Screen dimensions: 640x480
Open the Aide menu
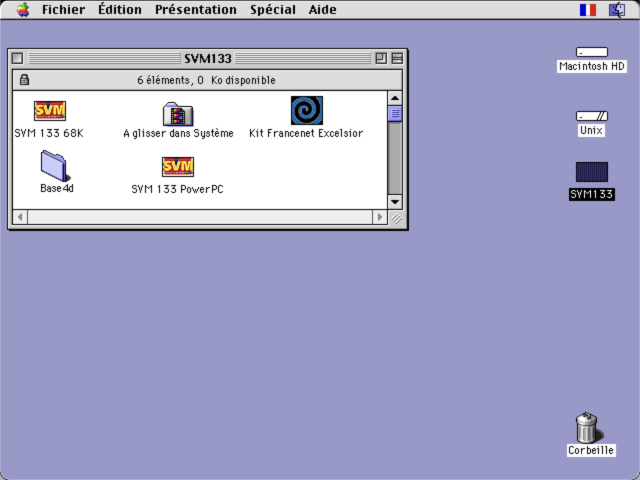(x=322, y=9)
